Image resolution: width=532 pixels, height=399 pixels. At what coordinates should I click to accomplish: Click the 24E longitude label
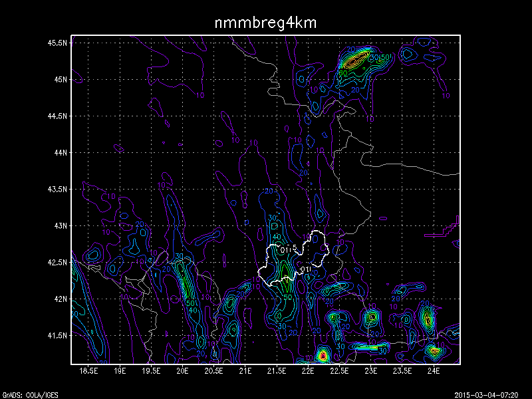434,371
